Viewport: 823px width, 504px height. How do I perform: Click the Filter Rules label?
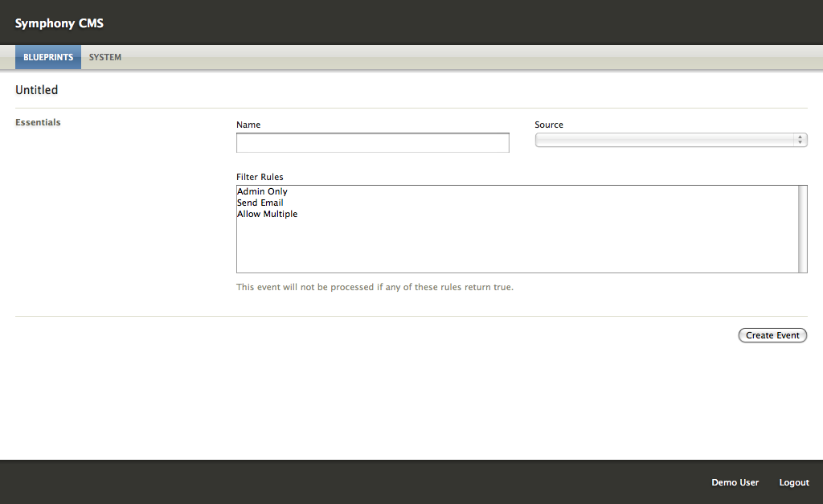[x=260, y=177]
